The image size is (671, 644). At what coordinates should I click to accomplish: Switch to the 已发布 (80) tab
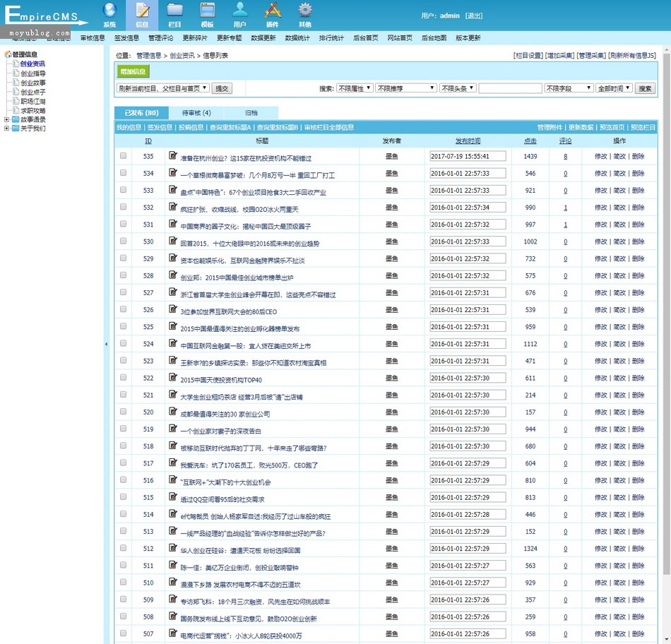coord(142,113)
